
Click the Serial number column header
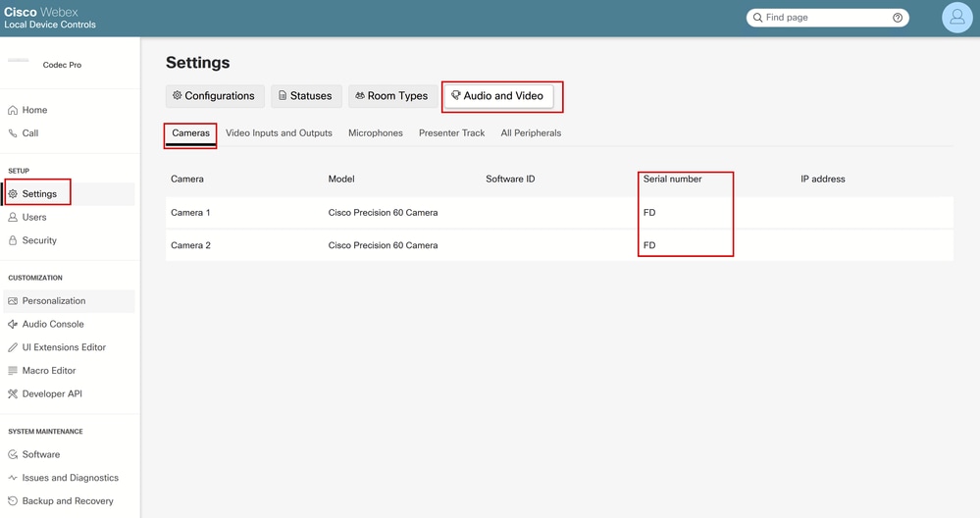(673, 179)
